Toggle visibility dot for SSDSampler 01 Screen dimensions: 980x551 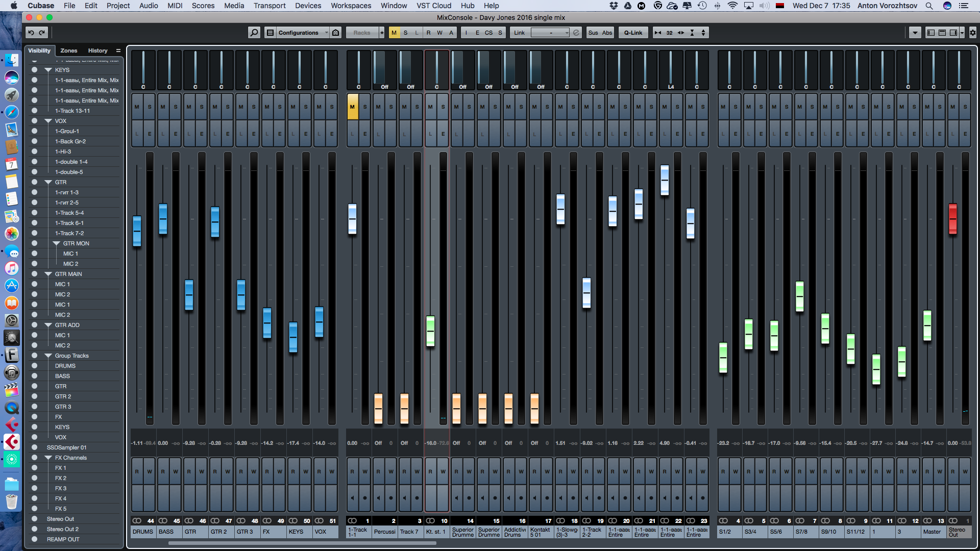35,447
